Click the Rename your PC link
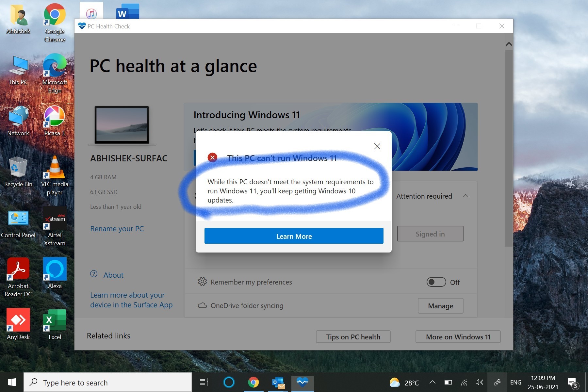The width and height of the screenshot is (588, 392). (x=117, y=229)
